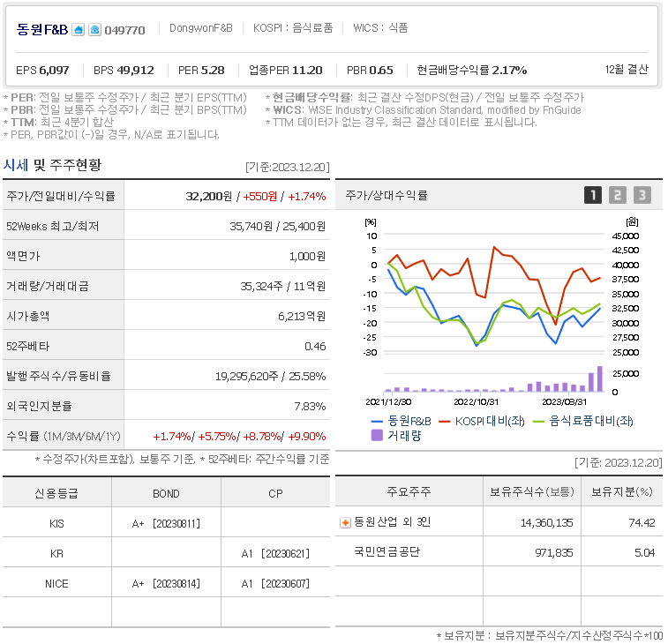Click the KR CP rating A1 [20230621]

pyautogui.click(x=275, y=554)
